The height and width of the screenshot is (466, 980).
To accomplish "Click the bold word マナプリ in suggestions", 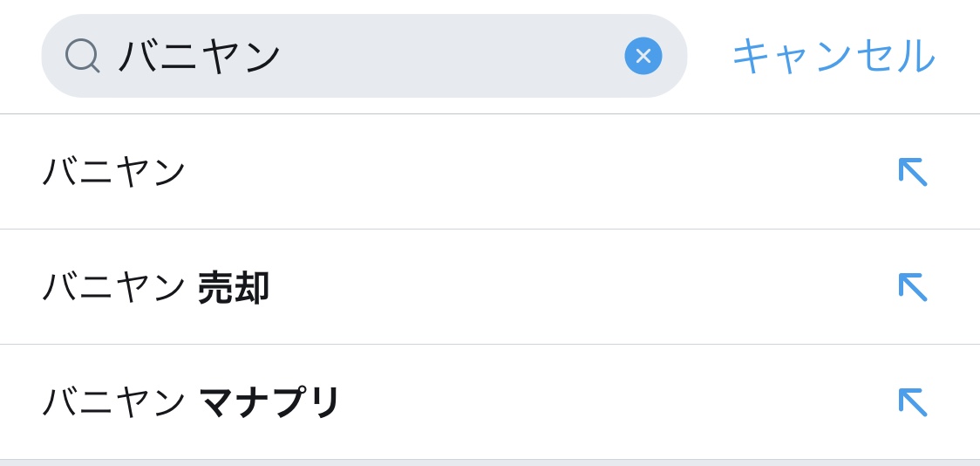I will [x=269, y=402].
